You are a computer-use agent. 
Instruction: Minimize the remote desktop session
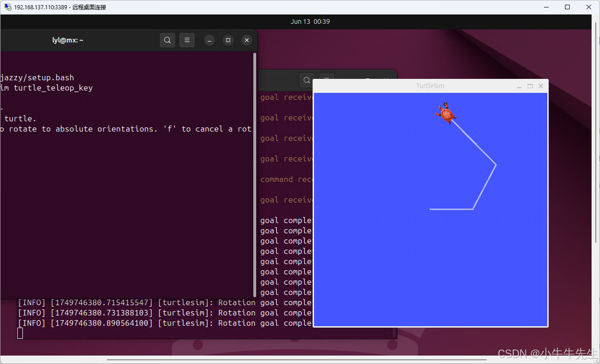tap(546, 7)
